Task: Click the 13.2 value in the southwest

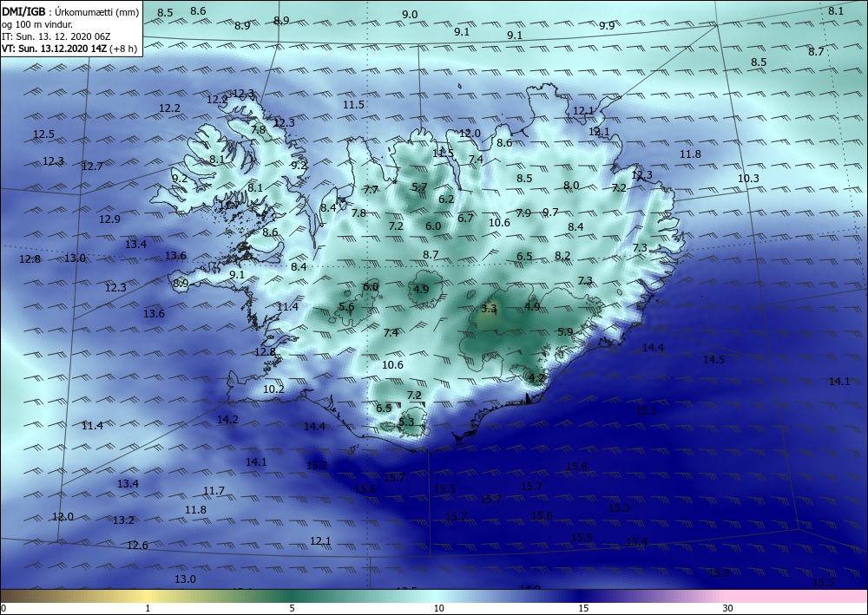Action: pyautogui.click(x=123, y=520)
